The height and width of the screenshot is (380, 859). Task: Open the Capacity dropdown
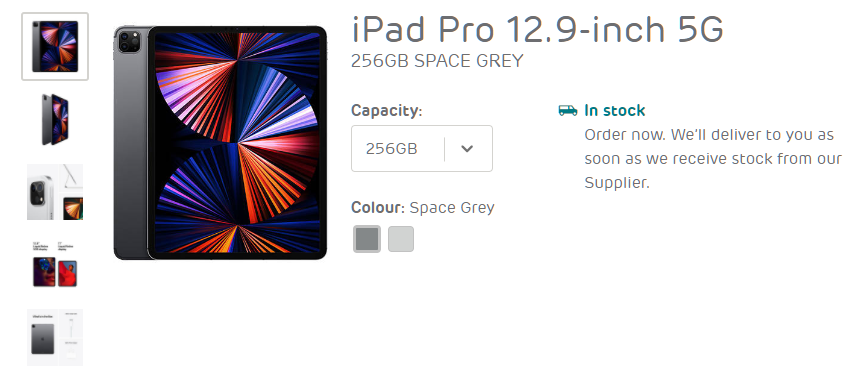point(422,148)
